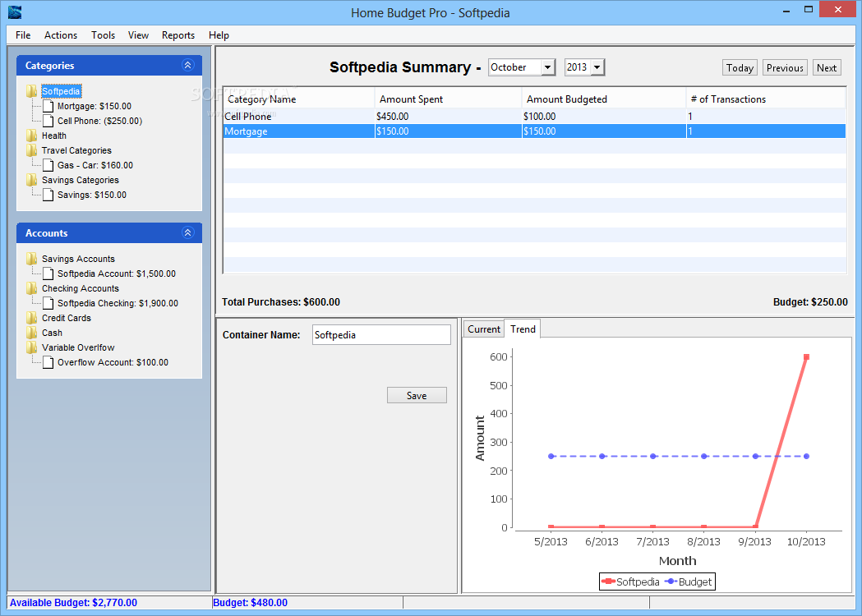The width and height of the screenshot is (862, 616).
Task: Click the Cash folder icon
Action: pyautogui.click(x=32, y=333)
